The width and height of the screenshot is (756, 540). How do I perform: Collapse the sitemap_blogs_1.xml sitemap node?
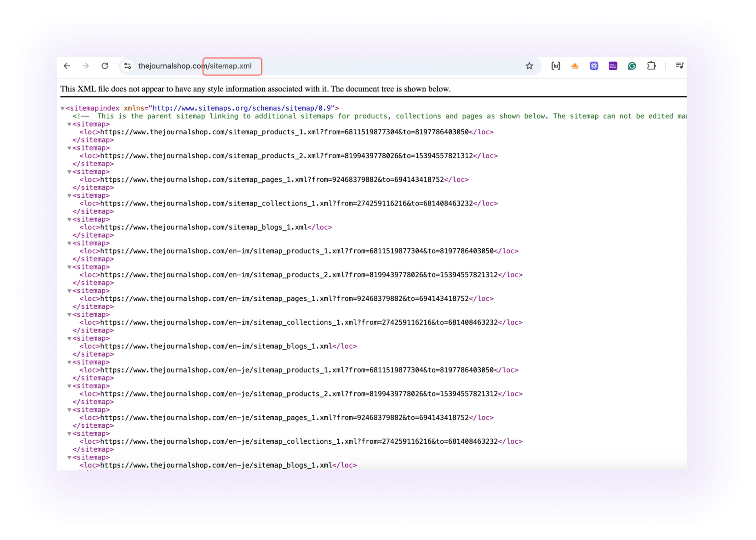69,219
